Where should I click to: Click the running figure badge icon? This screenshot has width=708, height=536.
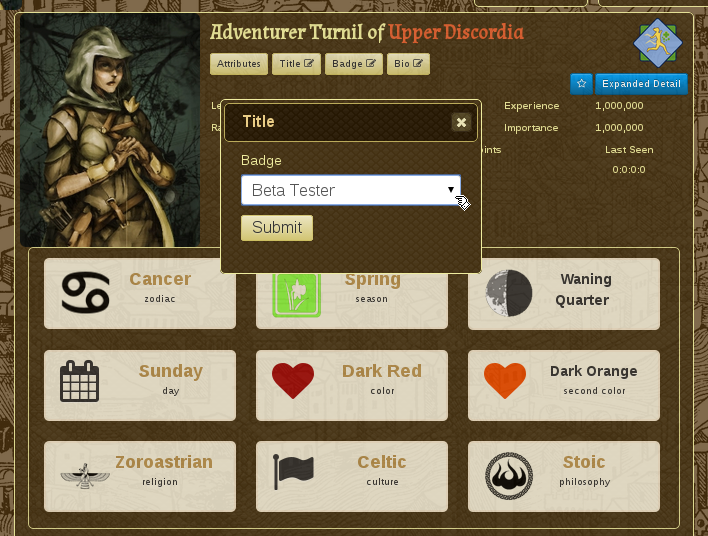tap(658, 43)
